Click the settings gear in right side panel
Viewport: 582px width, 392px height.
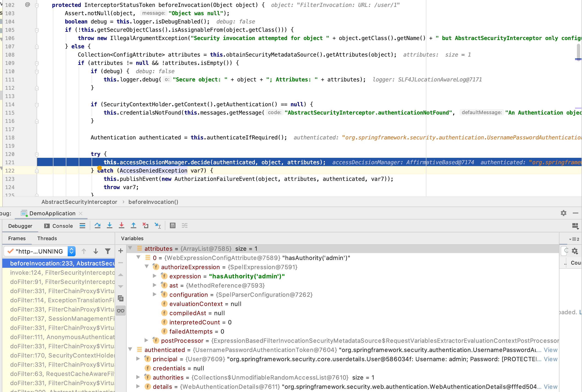[x=575, y=251]
